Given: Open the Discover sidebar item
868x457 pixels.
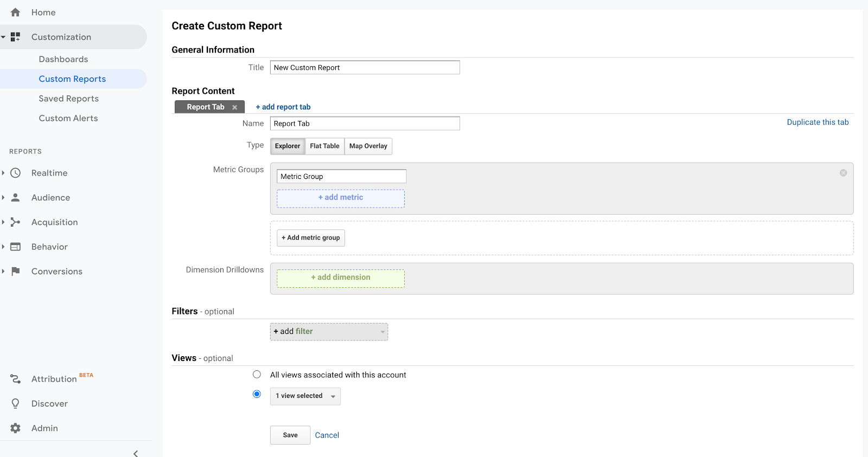Looking at the screenshot, I should pos(49,404).
